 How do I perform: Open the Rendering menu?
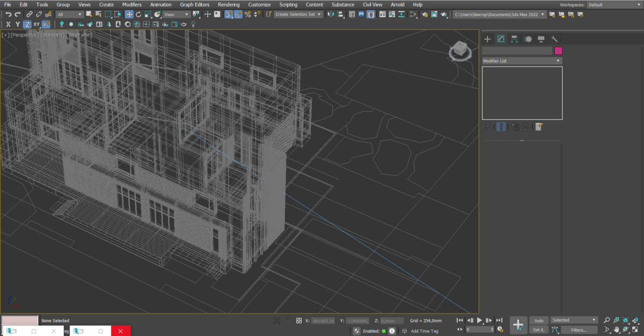point(229,5)
